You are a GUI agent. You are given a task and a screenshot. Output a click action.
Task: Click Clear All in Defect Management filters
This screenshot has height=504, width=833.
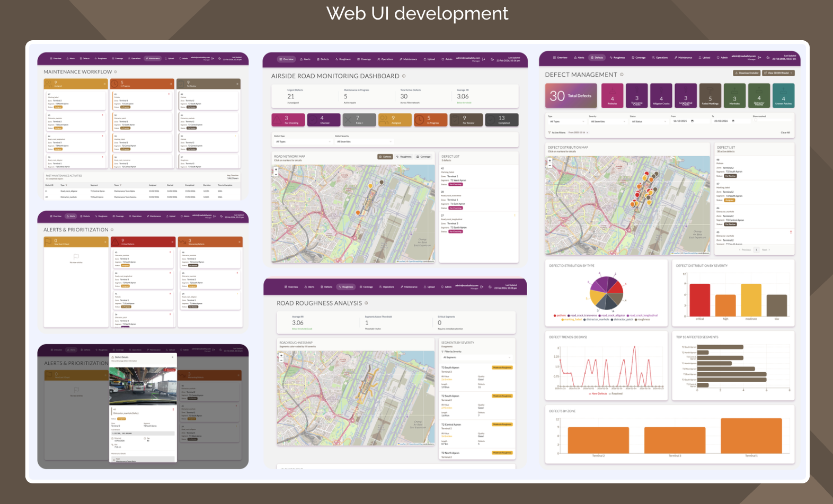tap(785, 132)
